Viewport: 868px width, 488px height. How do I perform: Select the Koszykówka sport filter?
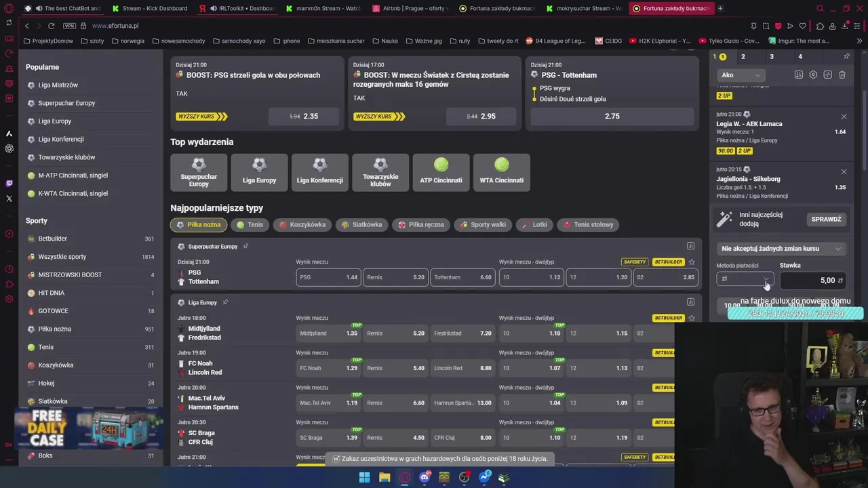[x=302, y=224]
